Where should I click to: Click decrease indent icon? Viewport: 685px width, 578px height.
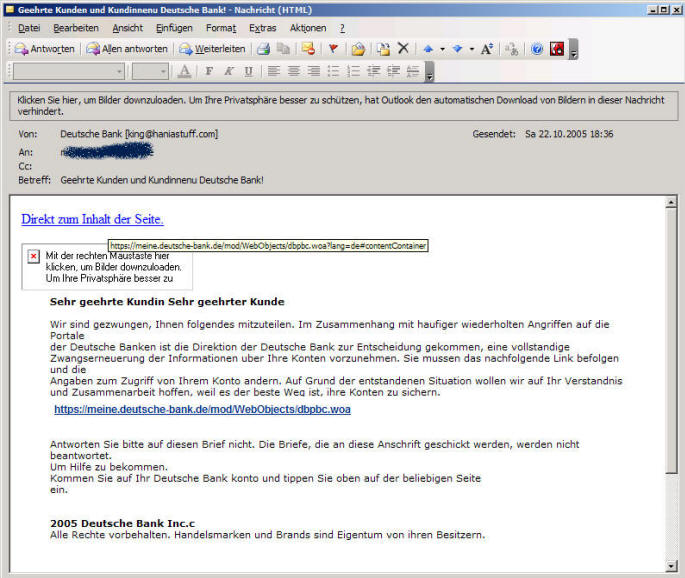click(374, 71)
